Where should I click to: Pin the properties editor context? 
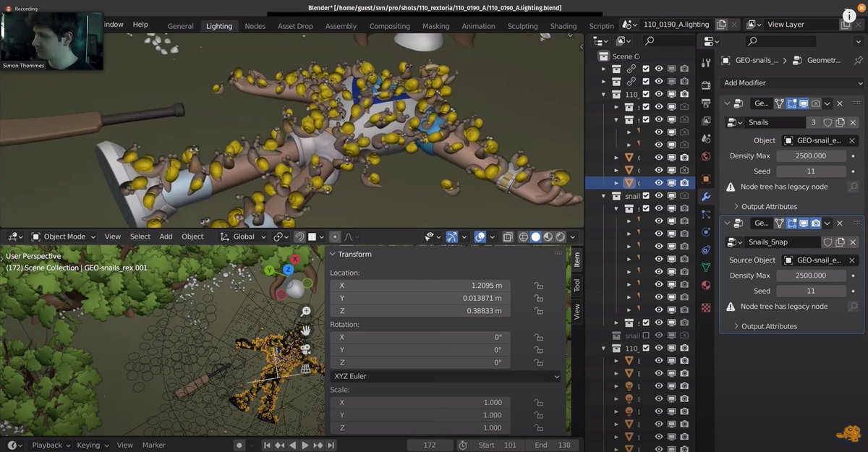click(x=858, y=61)
